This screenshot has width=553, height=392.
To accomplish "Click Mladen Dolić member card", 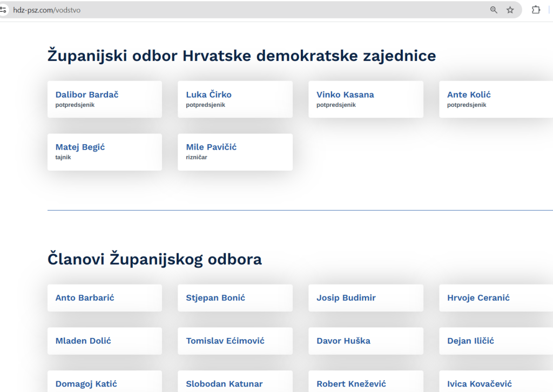I will coord(105,341).
